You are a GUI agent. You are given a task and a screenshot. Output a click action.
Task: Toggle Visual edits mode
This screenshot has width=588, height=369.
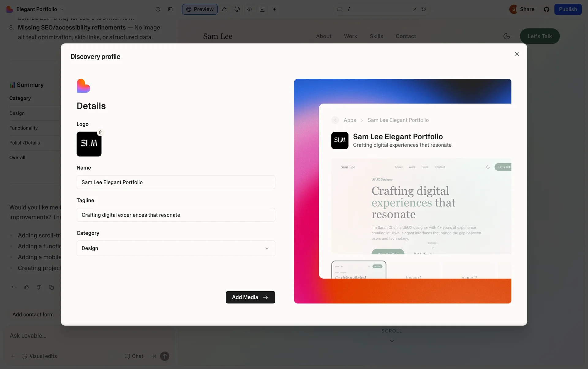pos(40,356)
